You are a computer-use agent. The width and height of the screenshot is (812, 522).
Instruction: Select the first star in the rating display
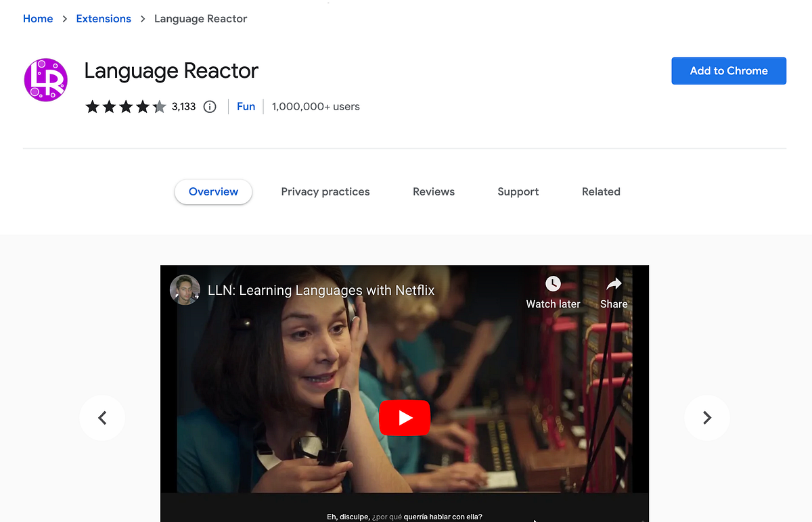point(92,106)
